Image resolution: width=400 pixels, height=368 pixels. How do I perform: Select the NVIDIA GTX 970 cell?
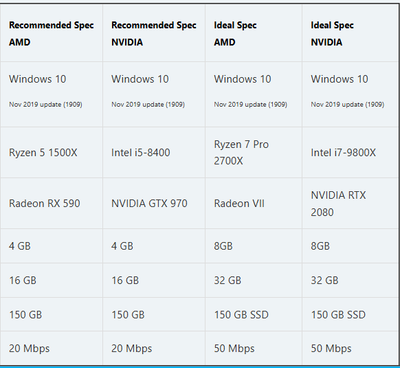pos(154,203)
